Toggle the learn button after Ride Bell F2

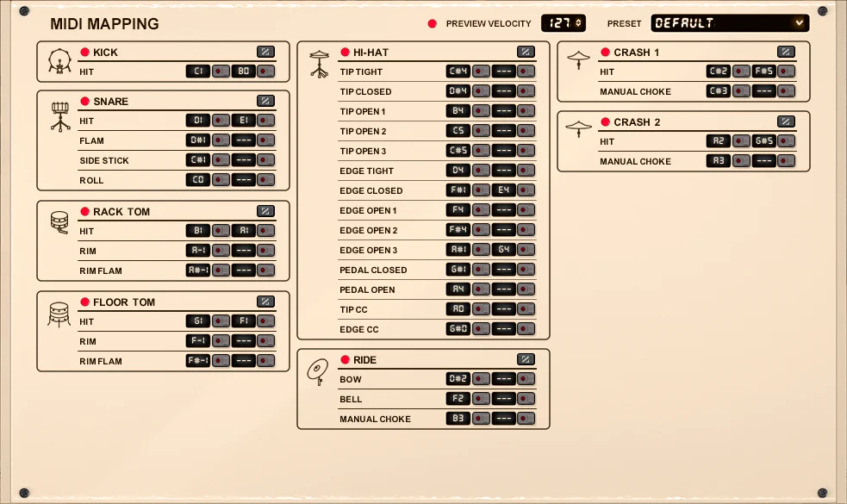pos(481,399)
